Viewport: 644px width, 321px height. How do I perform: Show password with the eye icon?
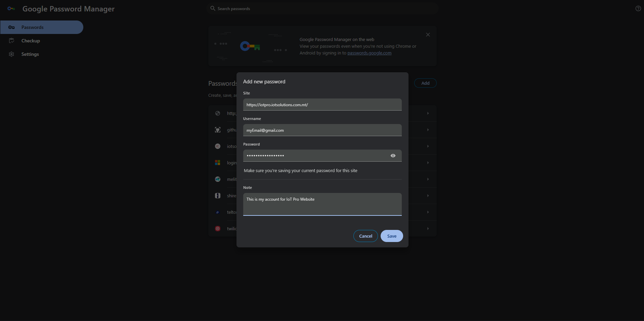coord(393,156)
